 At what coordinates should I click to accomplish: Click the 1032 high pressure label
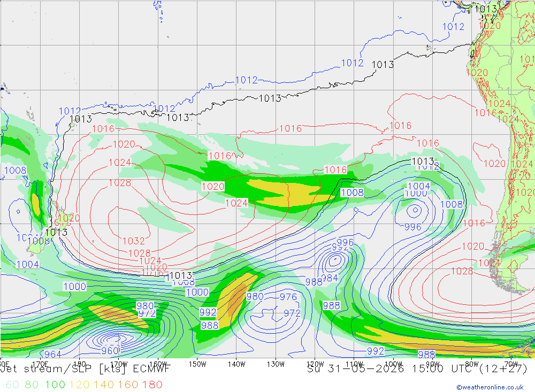133,241
